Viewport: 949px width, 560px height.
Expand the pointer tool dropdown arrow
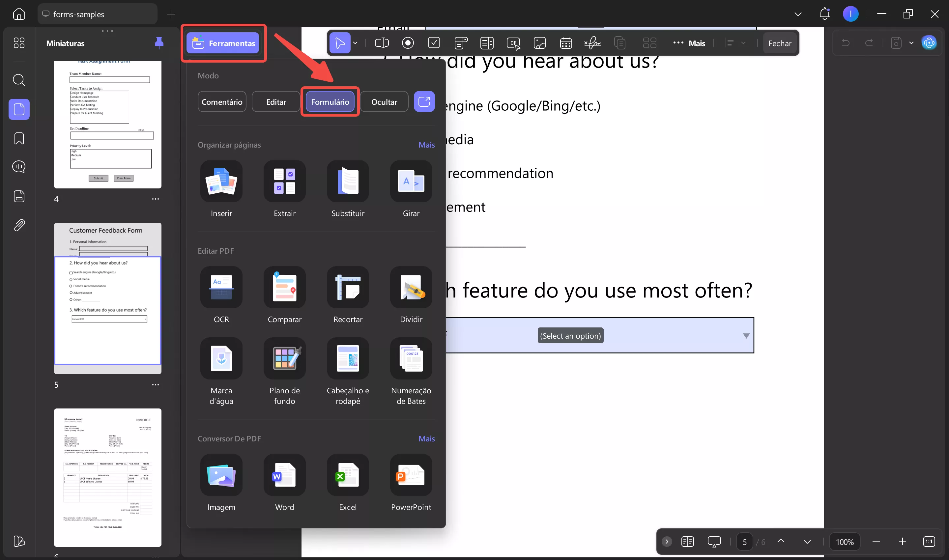355,43
